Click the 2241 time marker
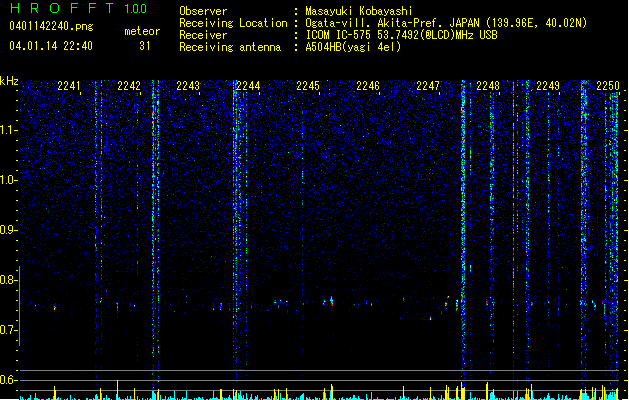The image size is (629, 400). pyautogui.click(x=69, y=86)
